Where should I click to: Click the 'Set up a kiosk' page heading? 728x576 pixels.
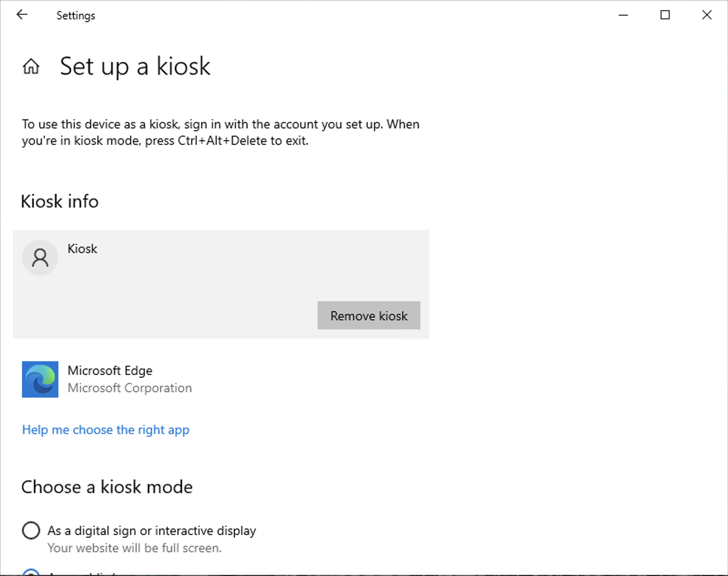tap(135, 66)
